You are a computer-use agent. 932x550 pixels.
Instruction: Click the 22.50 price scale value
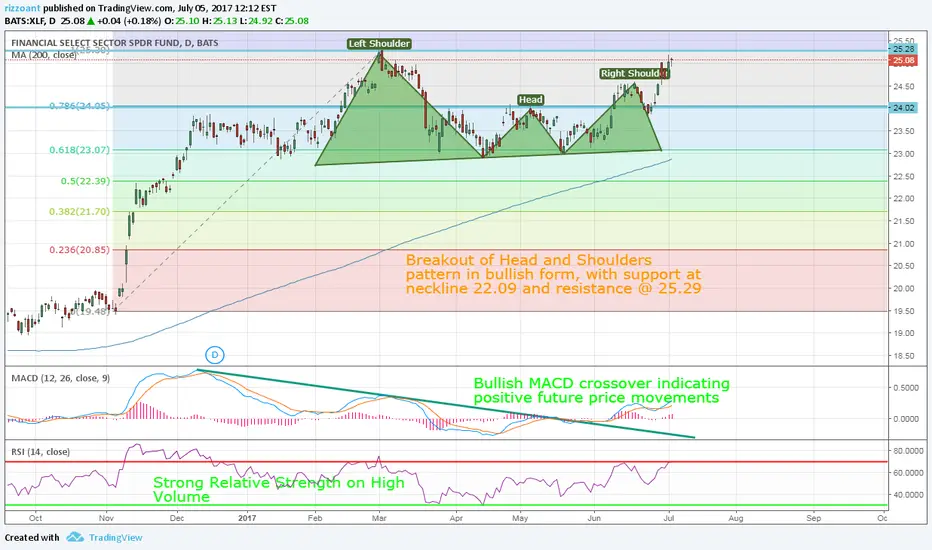(x=903, y=176)
